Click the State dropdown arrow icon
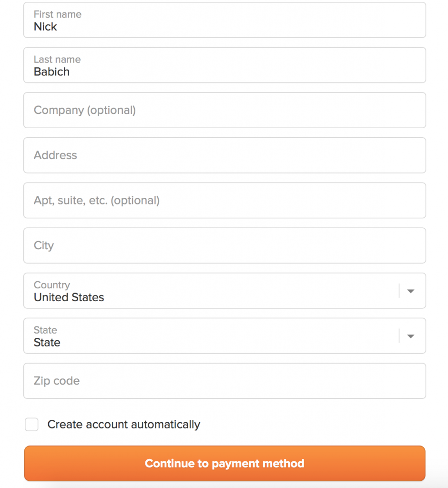Image resolution: width=448 pixels, height=488 pixels. coord(410,336)
